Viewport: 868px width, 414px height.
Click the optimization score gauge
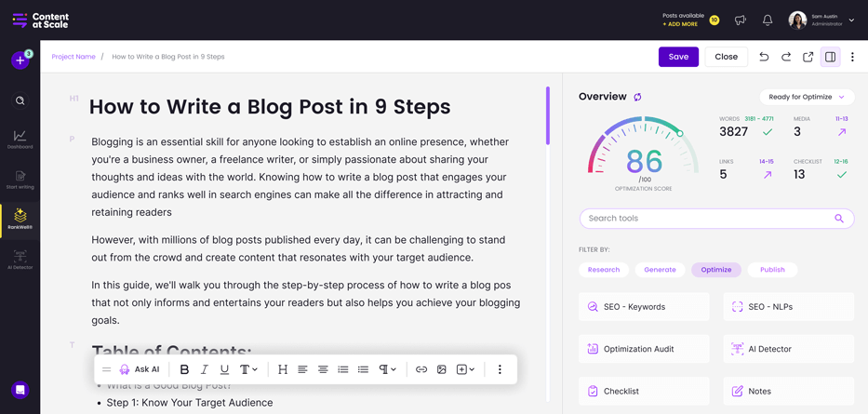click(643, 155)
